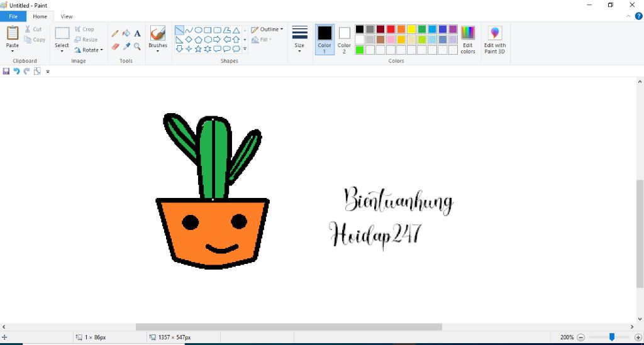Select the Color picker eyedropper tool
This screenshot has height=345, width=644.
[x=126, y=47]
